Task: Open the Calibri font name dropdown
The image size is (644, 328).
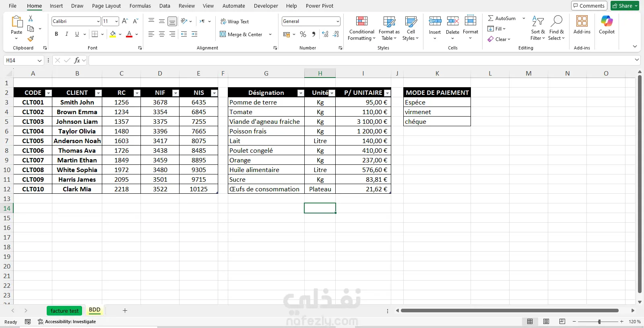Action: [x=98, y=21]
